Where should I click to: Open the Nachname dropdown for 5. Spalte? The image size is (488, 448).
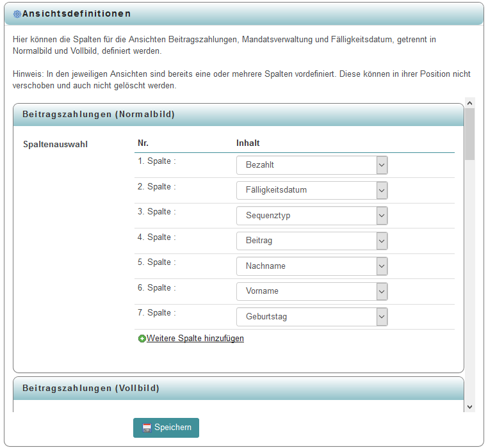click(x=312, y=266)
